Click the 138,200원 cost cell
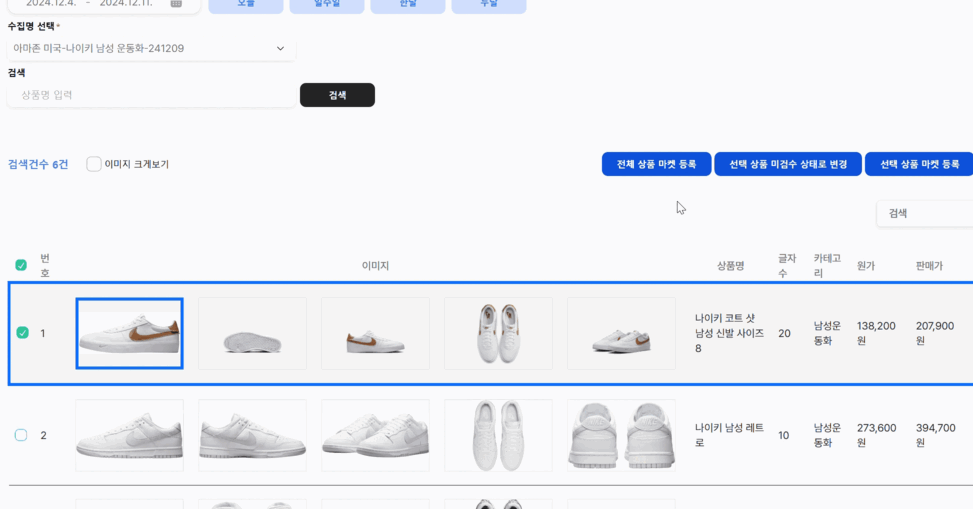This screenshot has height=509, width=973. point(876,333)
